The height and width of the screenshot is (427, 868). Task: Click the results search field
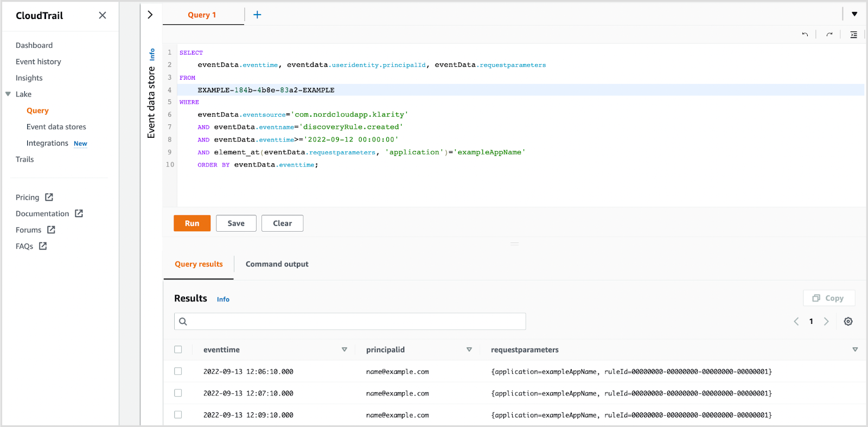(x=350, y=322)
